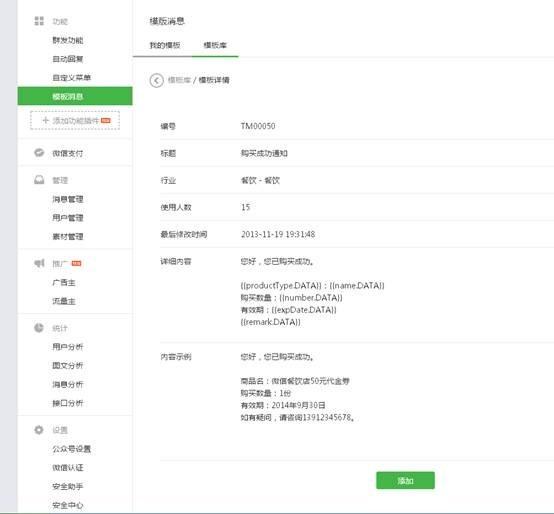Click the 统计 pie chart icon

[39, 328]
